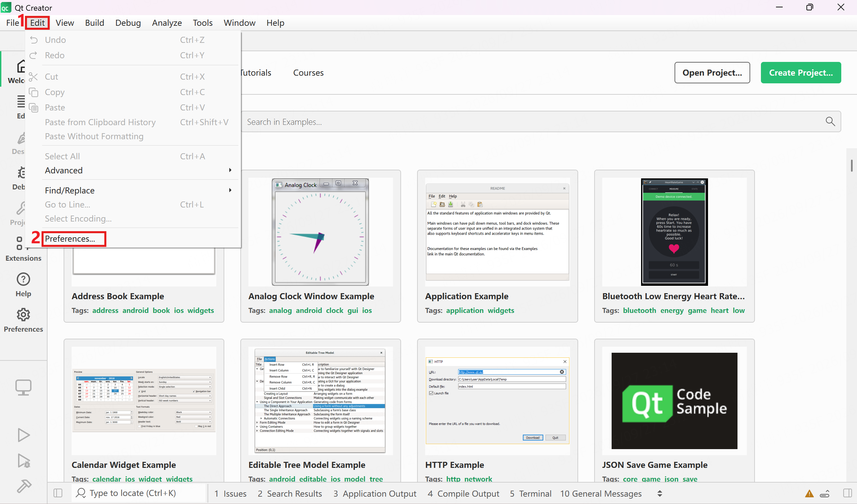Click the 'application' tag link
This screenshot has width=857, height=504.
point(465,310)
